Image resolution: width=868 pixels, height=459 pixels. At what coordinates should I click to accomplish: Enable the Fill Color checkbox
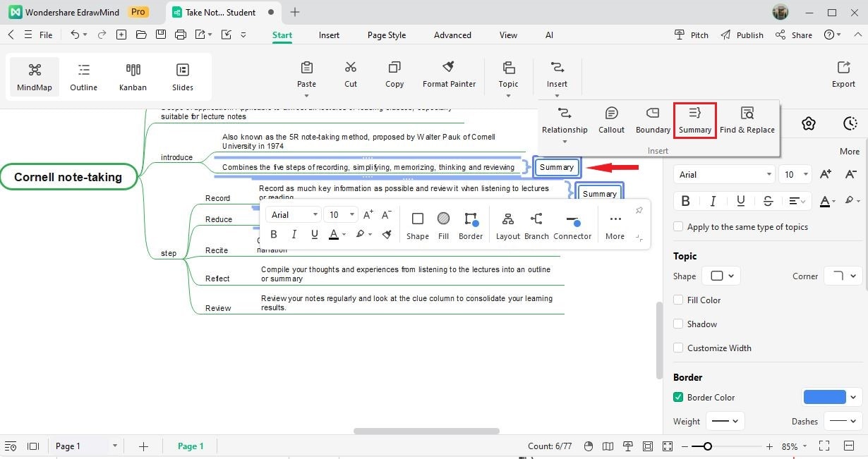[678, 300]
